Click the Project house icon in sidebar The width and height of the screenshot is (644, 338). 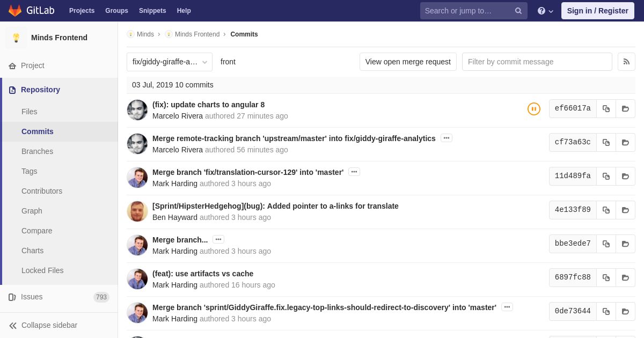pyautogui.click(x=12, y=66)
